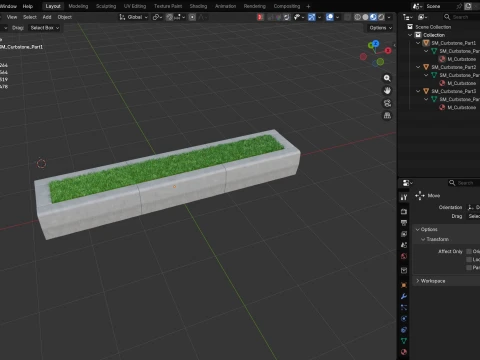Open the Tool properties tab
The image size is (480, 360).
click(404, 197)
